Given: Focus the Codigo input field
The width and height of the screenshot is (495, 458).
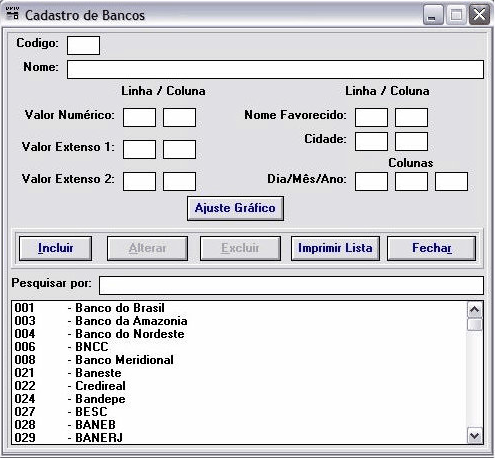Looking at the screenshot, I should tap(83, 45).
